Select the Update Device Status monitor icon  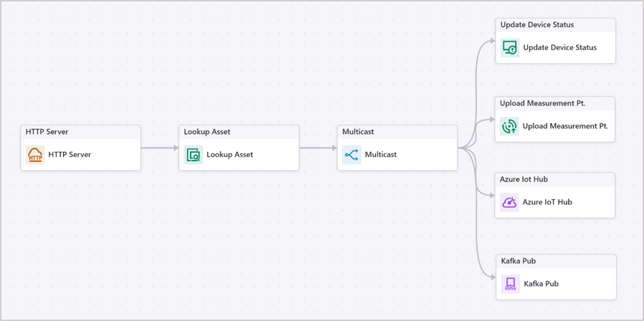click(510, 48)
